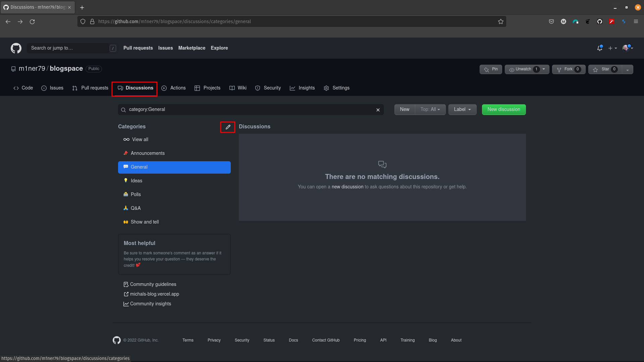Click Marketplace in the top header
644x362 pixels.
[x=192, y=48]
